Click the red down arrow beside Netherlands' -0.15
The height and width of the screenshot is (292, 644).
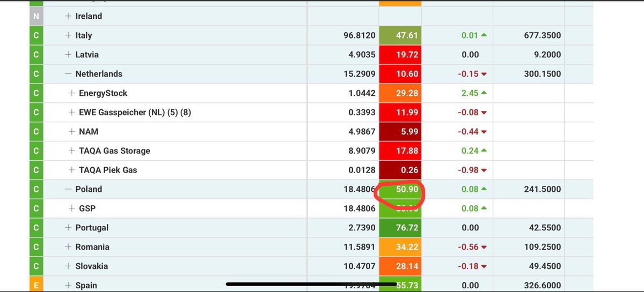coord(484,74)
